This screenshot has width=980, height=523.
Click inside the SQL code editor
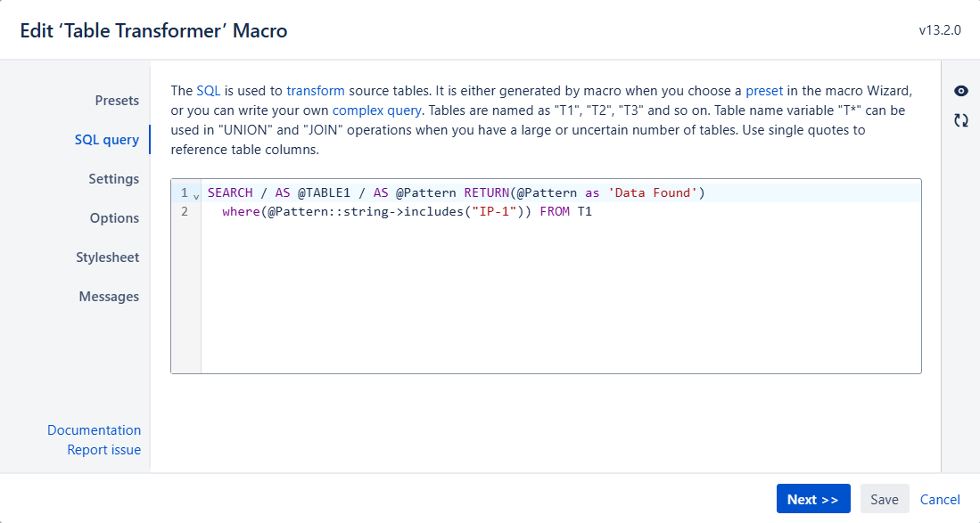[560, 285]
